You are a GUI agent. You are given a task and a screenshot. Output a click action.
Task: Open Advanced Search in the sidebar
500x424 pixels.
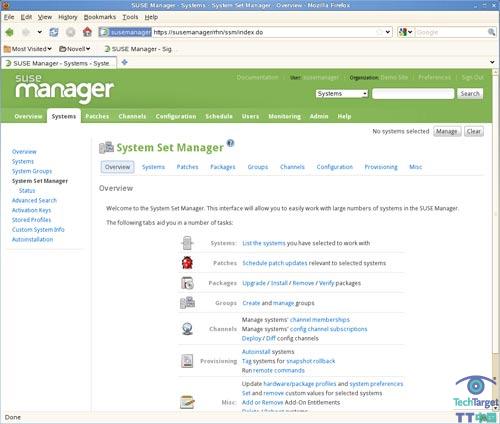tap(34, 200)
